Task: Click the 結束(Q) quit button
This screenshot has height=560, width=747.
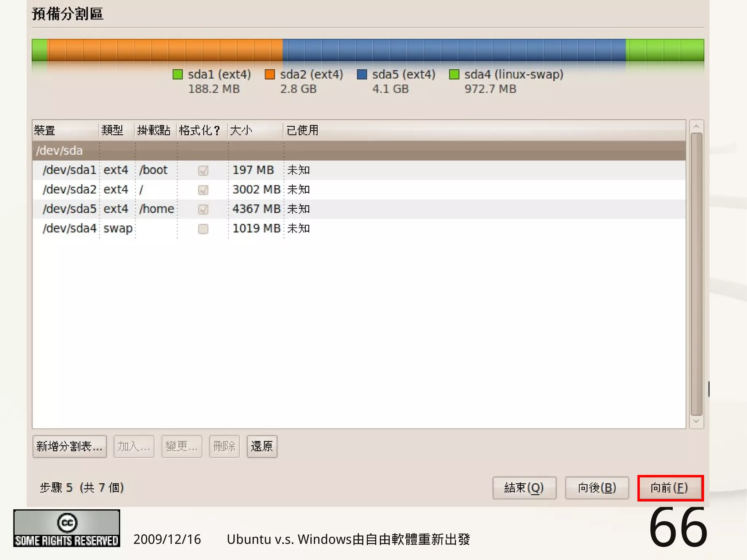Action: [524, 488]
